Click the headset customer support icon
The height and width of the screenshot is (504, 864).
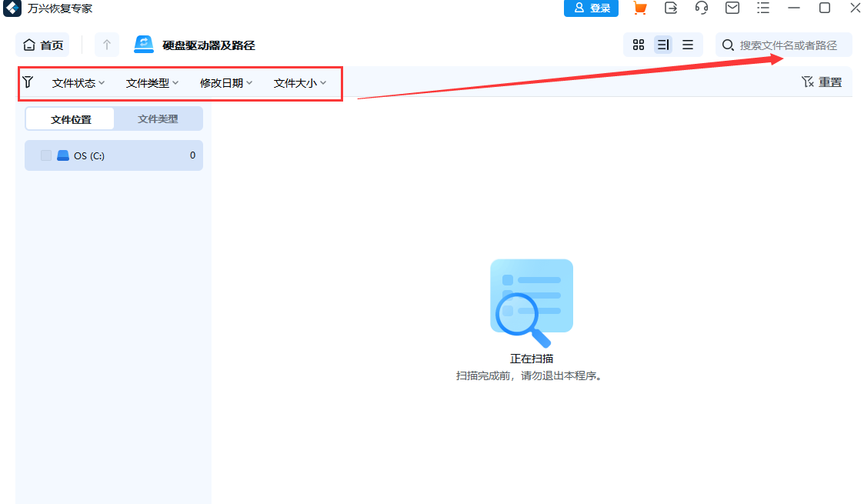click(x=701, y=8)
